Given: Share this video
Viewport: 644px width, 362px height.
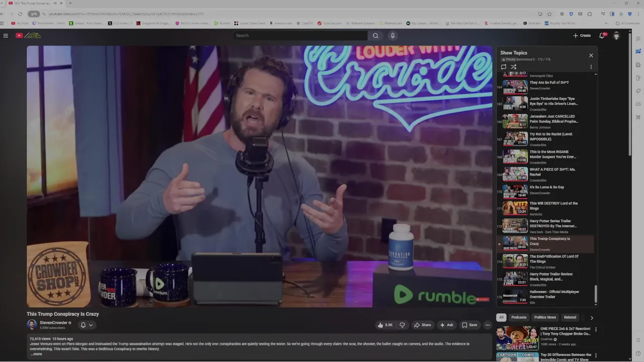Looking at the screenshot, I should [422, 325].
